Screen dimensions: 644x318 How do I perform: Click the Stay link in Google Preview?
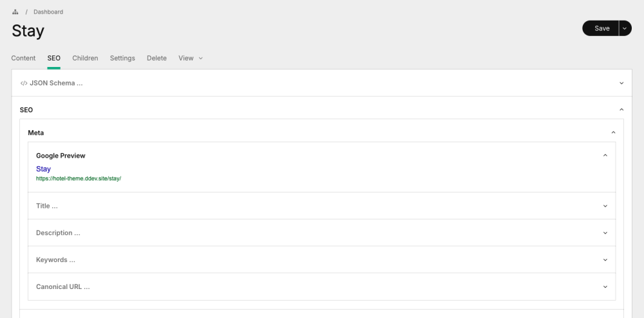point(43,169)
